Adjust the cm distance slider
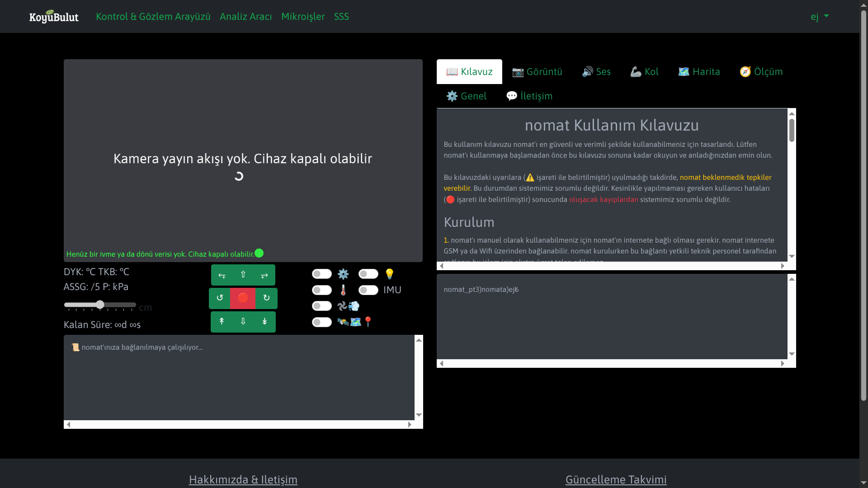 pyautogui.click(x=100, y=305)
